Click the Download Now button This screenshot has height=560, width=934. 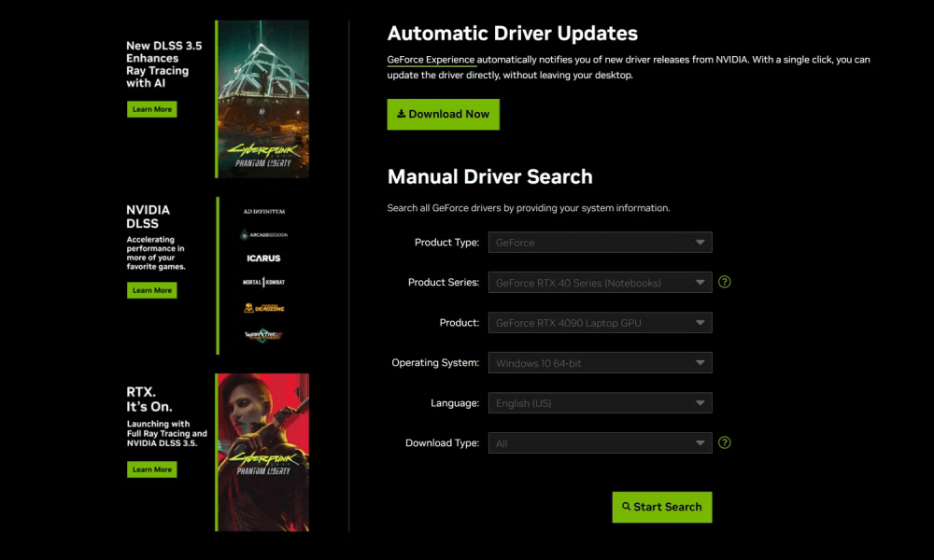tap(443, 114)
